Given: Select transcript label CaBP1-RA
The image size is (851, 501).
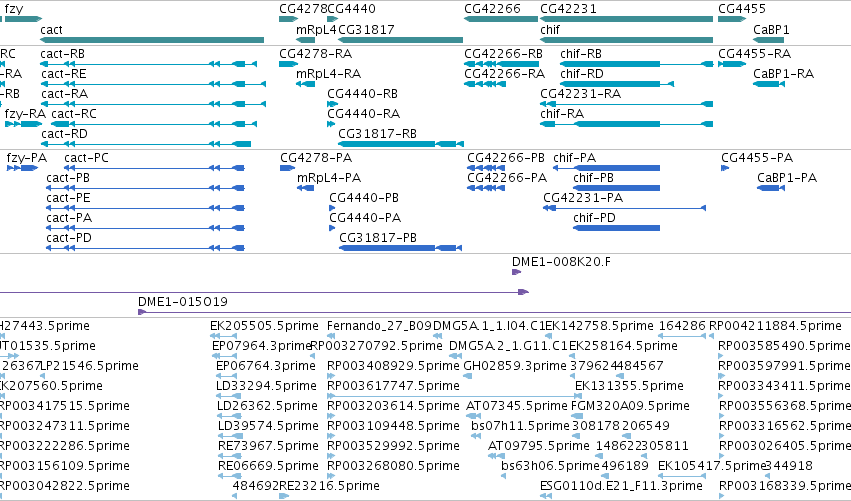Looking at the screenshot, I should click(x=784, y=74).
